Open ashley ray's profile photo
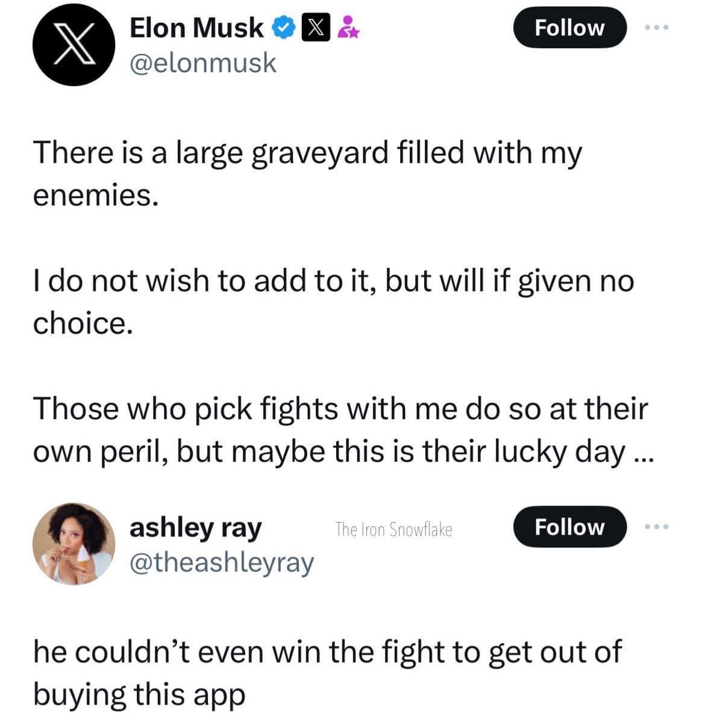The height and width of the screenshot is (728, 705). click(x=74, y=544)
